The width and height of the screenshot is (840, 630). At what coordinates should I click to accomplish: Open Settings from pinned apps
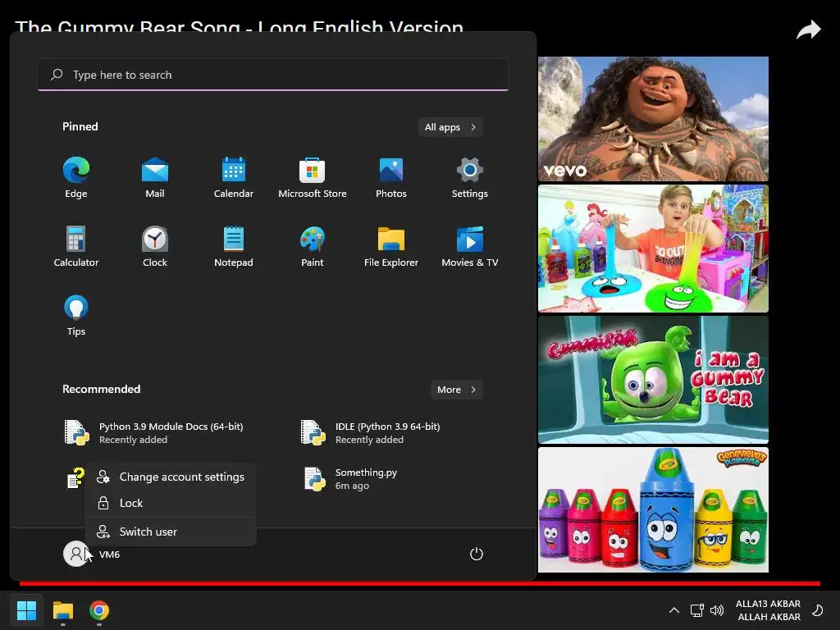point(470,178)
